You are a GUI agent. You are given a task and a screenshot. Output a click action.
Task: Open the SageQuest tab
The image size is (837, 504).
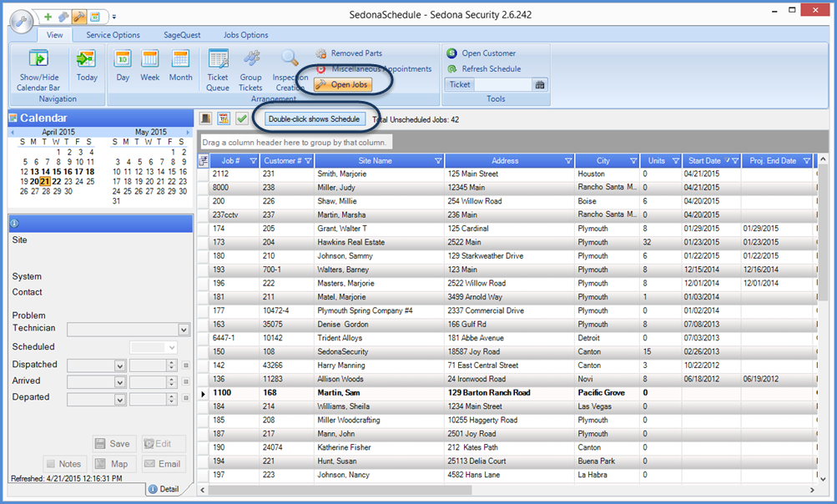click(x=182, y=35)
